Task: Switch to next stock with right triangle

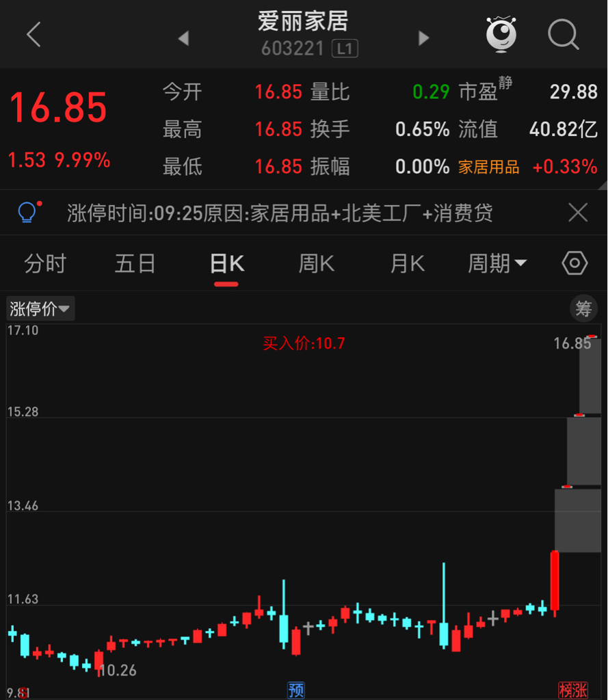Action: (423, 38)
